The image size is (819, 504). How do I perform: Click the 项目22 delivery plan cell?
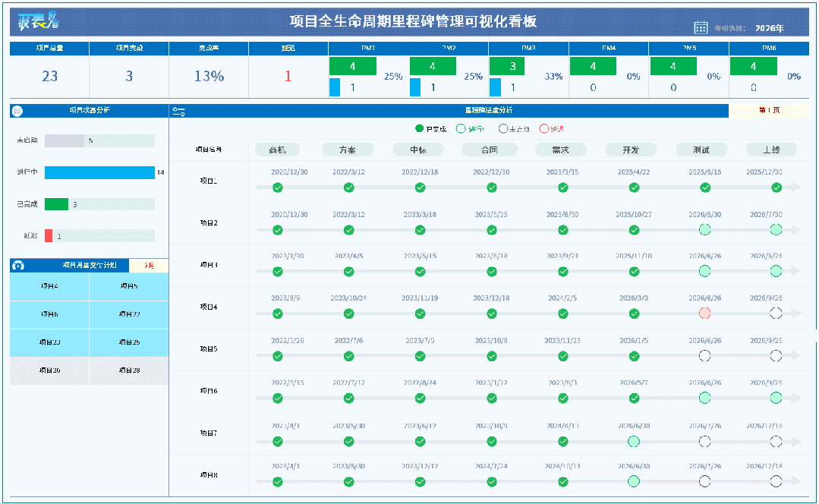[129, 314]
